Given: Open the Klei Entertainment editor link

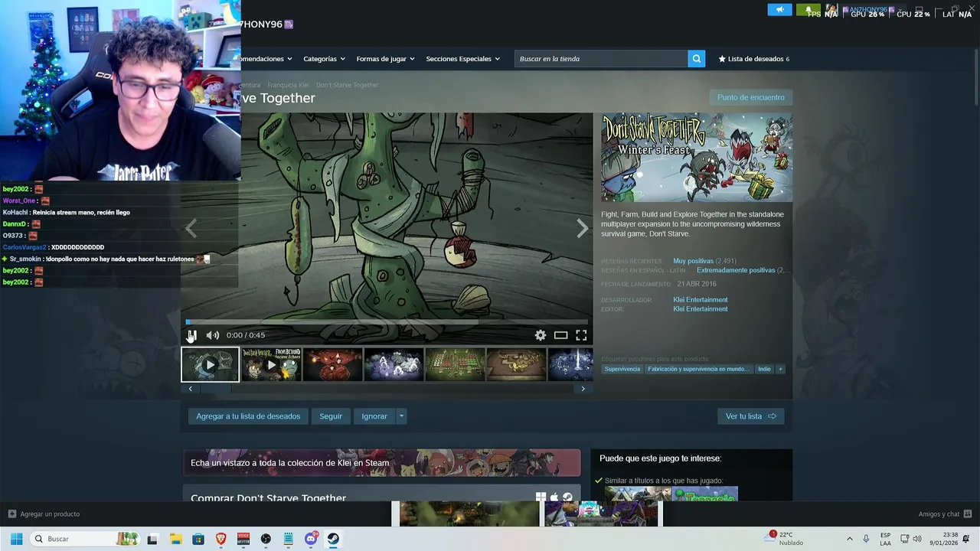Looking at the screenshot, I should 701,309.
